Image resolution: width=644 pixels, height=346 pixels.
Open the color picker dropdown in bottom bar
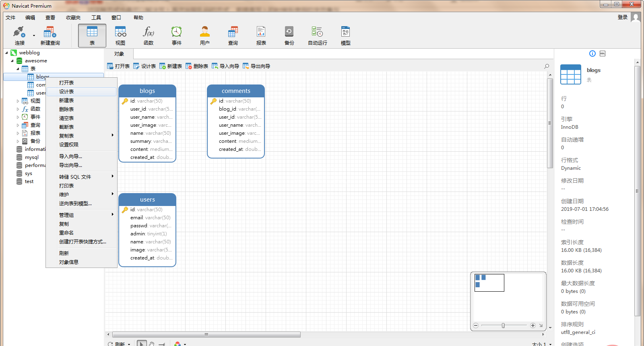click(x=185, y=344)
